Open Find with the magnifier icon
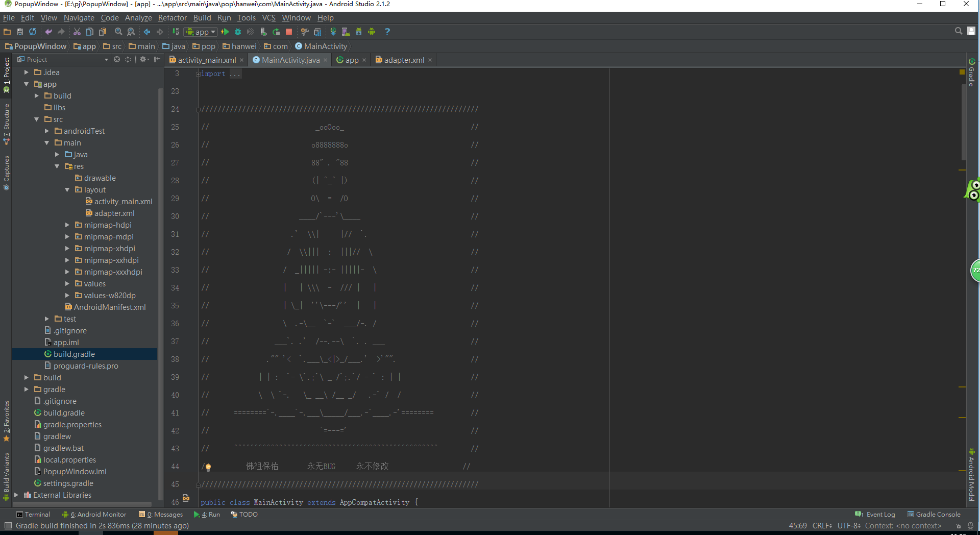The height and width of the screenshot is (535, 980). point(118,32)
